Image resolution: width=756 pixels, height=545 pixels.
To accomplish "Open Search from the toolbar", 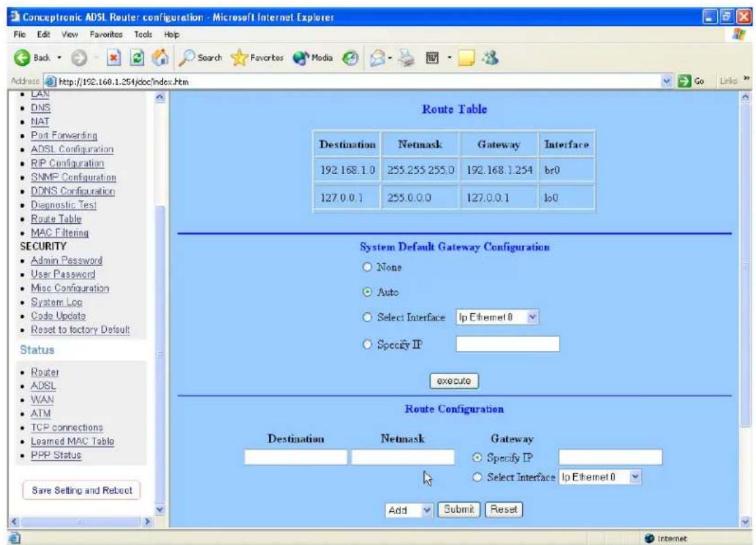I will (x=201, y=58).
